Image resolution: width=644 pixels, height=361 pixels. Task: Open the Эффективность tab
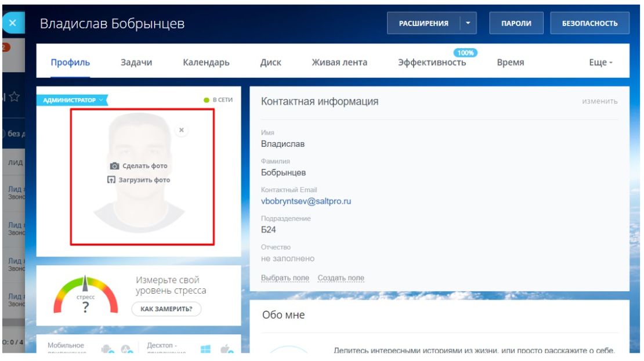(432, 63)
